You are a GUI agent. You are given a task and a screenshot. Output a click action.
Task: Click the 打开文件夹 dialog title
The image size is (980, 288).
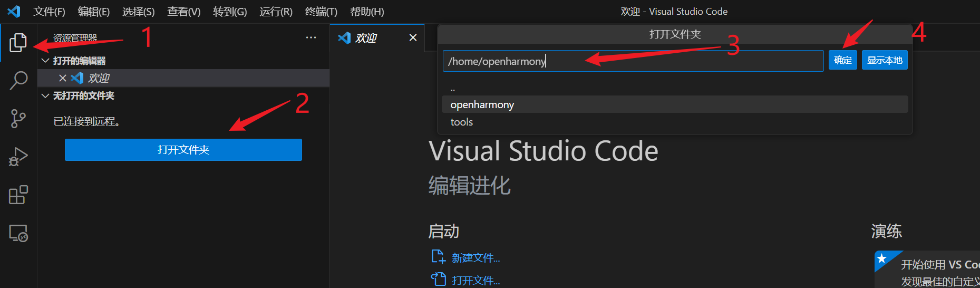675,34
